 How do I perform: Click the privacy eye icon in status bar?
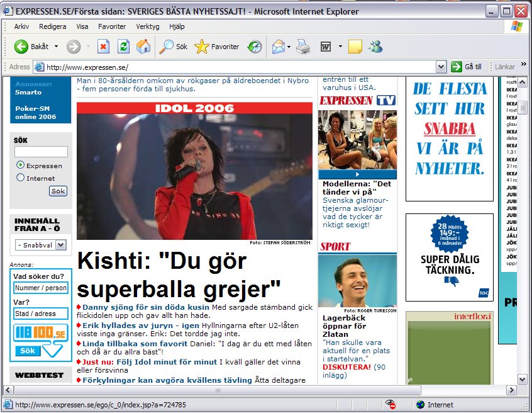(391, 405)
